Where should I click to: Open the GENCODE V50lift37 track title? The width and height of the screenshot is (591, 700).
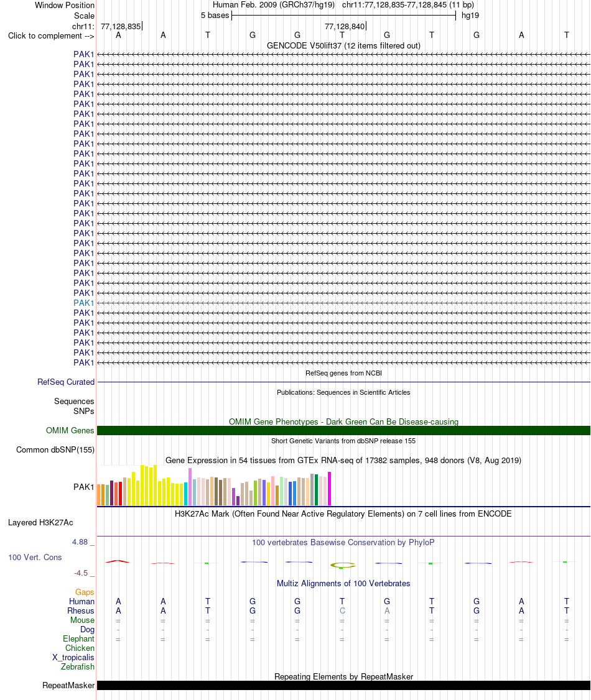343,45
